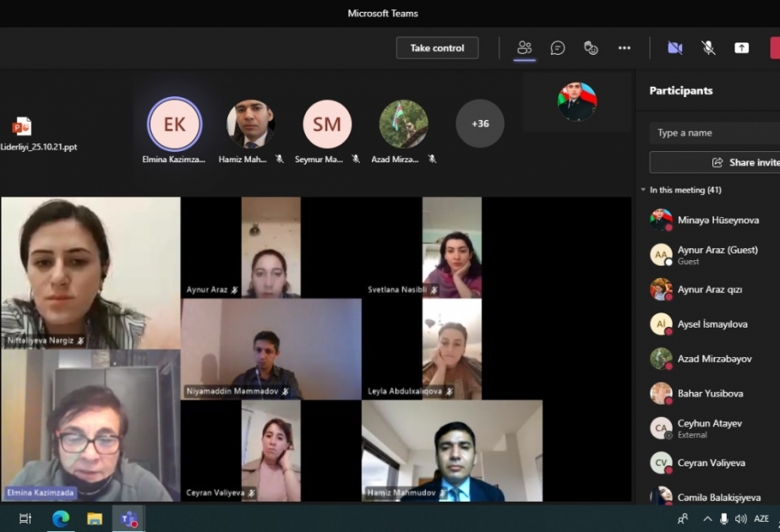Screen dimensions: 780x532
Task: Select Aynur Araz (Guest) in participants list
Action: [x=710, y=254]
